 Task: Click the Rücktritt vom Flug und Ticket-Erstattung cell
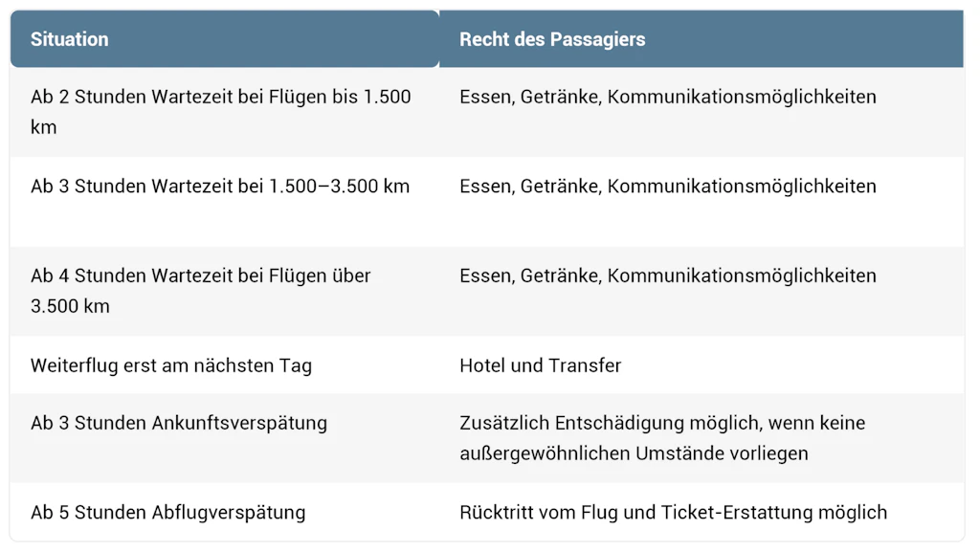pyautogui.click(x=702, y=513)
